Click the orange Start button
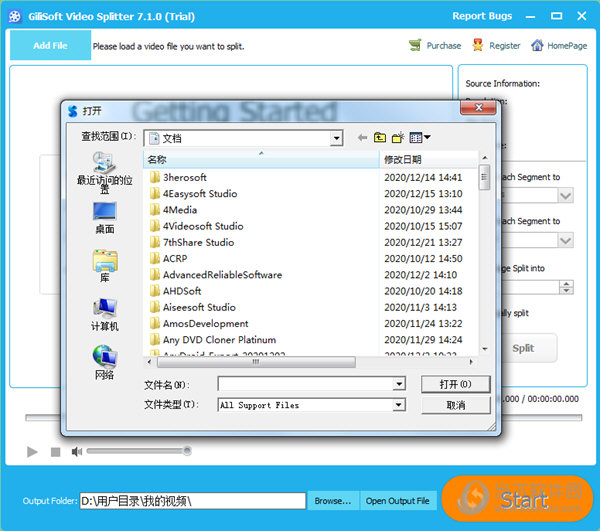Image resolution: width=600 pixels, height=531 pixels. coord(517,498)
